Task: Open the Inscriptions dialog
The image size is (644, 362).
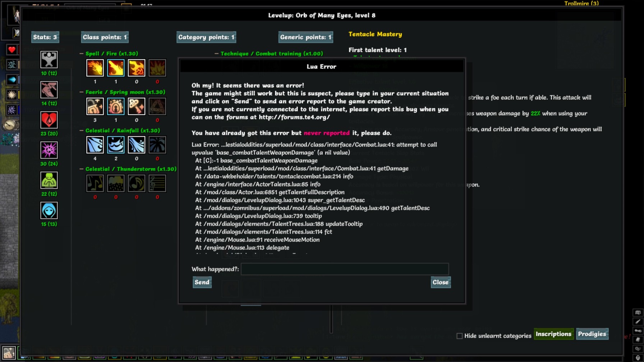Action: point(553,334)
